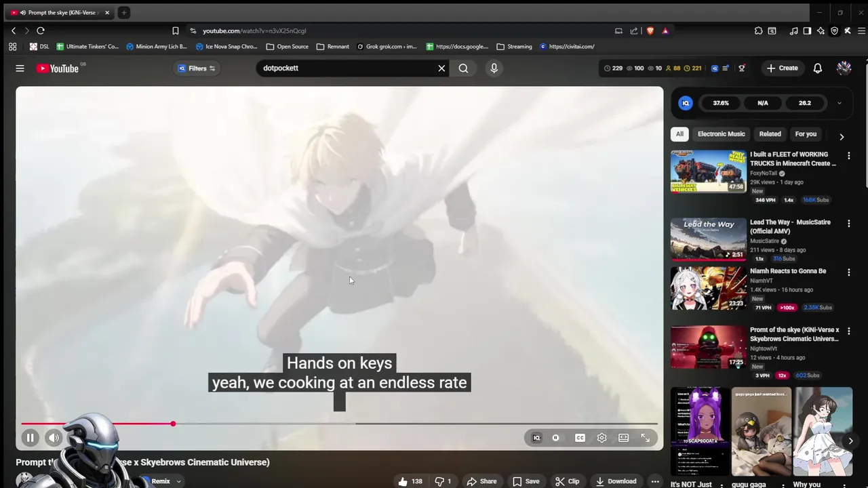868x488 pixels.
Task: Open vidIQ trophy icon in header
Action: coord(741,68)
